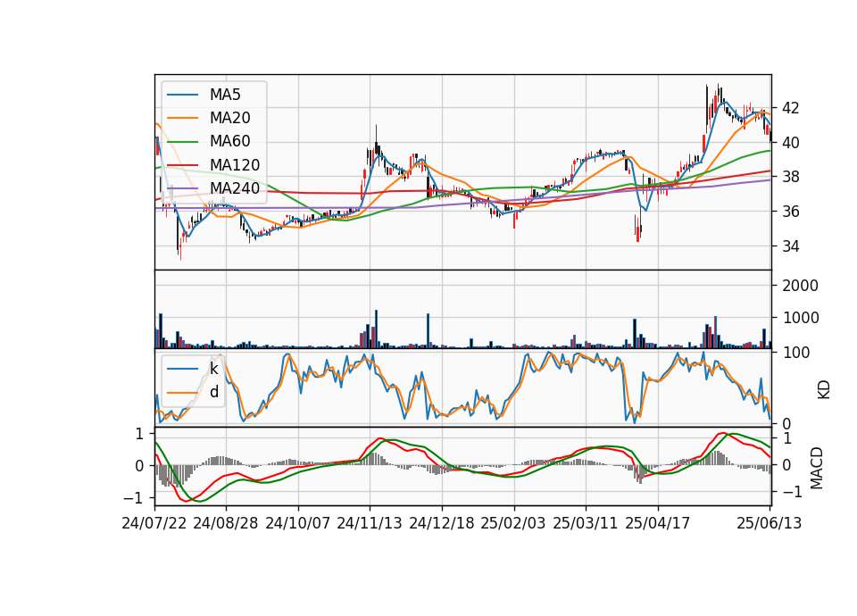Click the MA240 legend label

tap(235, 188)
